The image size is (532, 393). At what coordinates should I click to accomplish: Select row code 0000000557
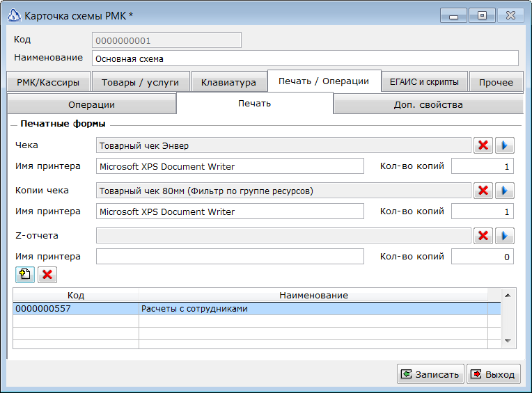[76, 308]
